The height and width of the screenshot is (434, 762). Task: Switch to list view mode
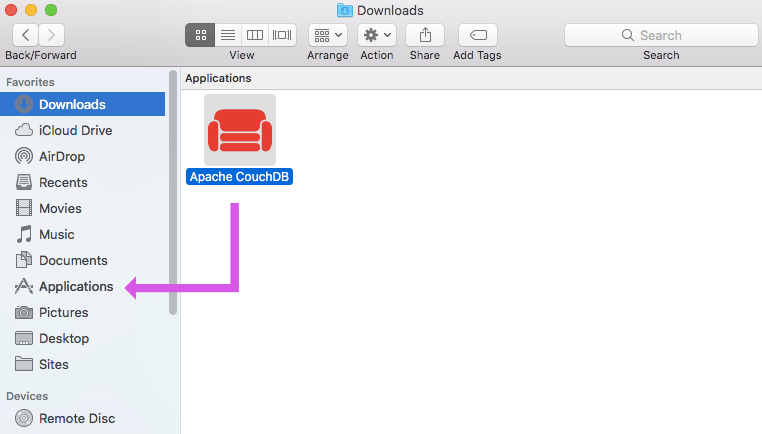coord(227,34)
